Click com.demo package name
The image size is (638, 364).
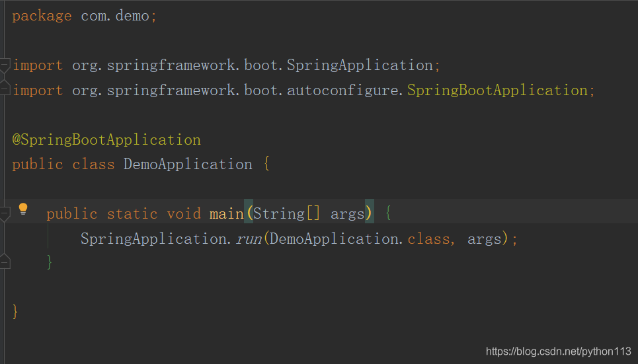[x=115, y=16]
